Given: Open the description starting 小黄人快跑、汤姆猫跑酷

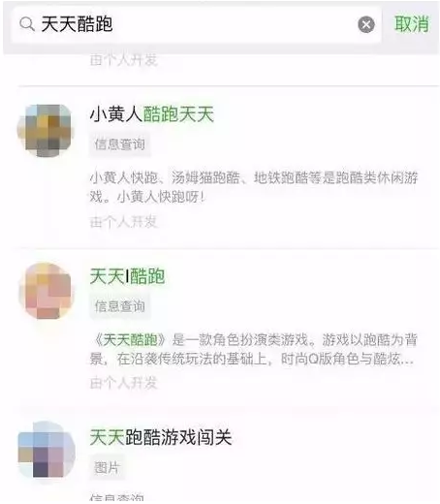Looking at the screenshot, I should coord(254,187).
